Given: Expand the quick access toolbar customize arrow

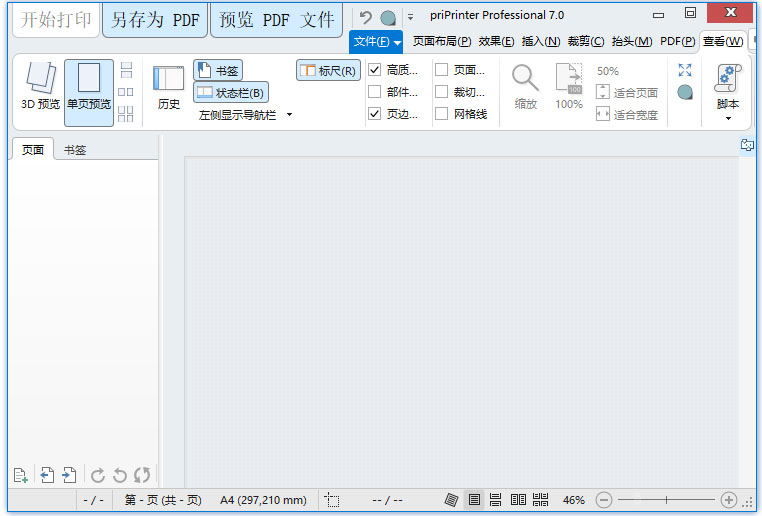Looking at the screenshot, I should (411, 17).
